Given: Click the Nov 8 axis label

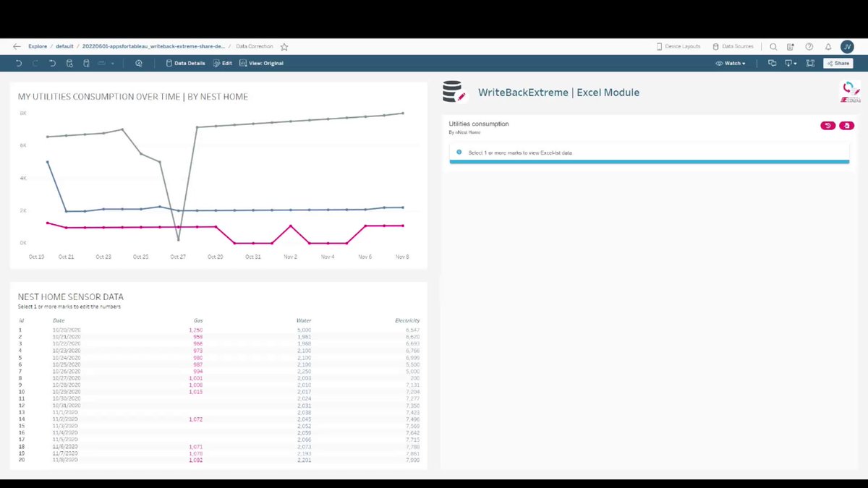Looking at the screenshot, I should click(x=403, y=257).
